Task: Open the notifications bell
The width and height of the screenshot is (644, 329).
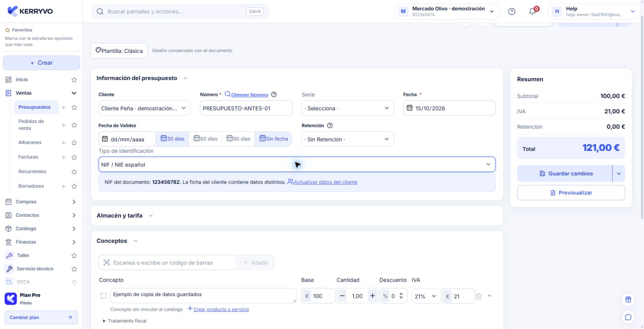Action: point(533,12)
